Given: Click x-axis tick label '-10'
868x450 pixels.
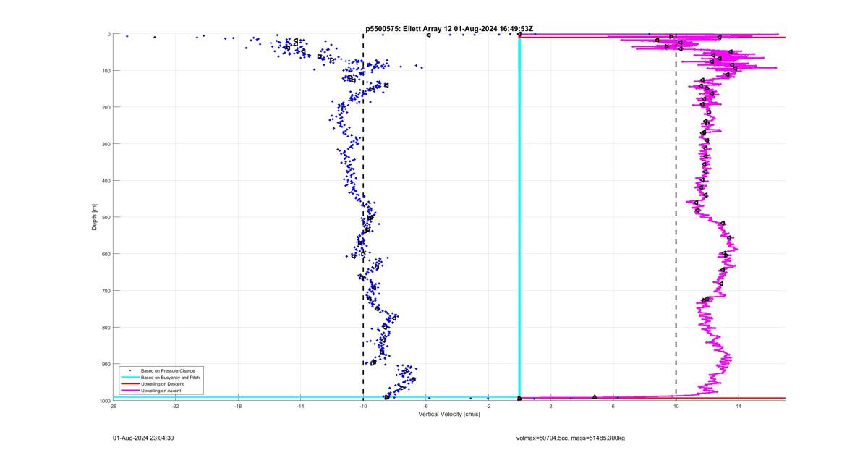Looking at the screenshot, I should point(363,406).
